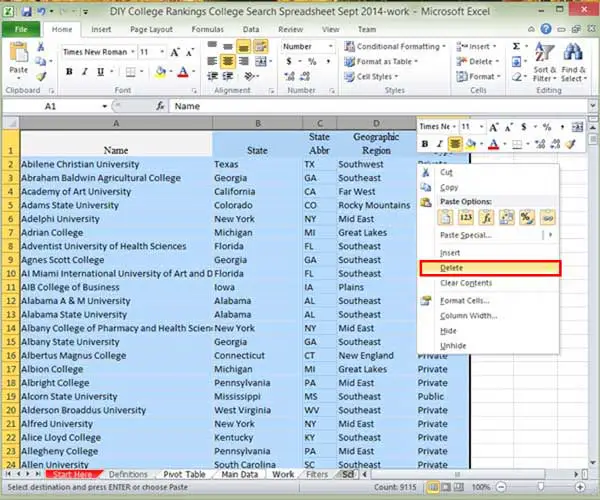Open the ribbon Insert cells dropdown
This screenshot has height=500, width=600.
coord(494,46)
